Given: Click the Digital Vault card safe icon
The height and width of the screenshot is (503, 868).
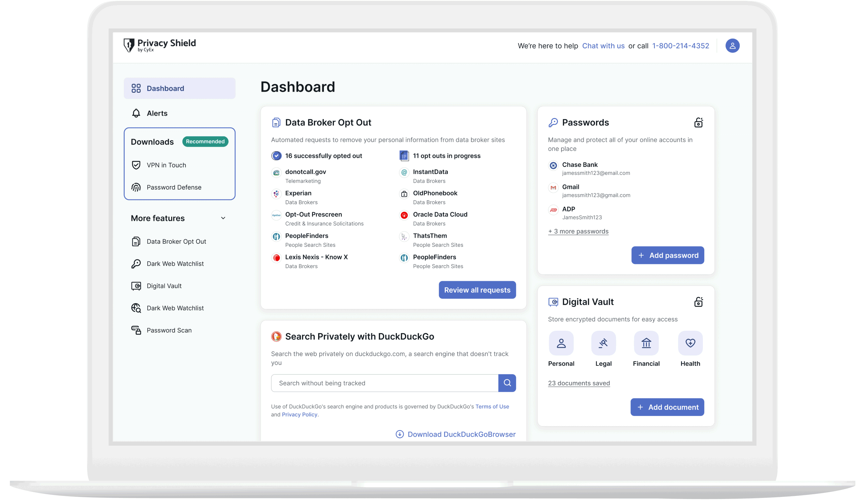Looking at the screenshot, I should tap(553, 302).
